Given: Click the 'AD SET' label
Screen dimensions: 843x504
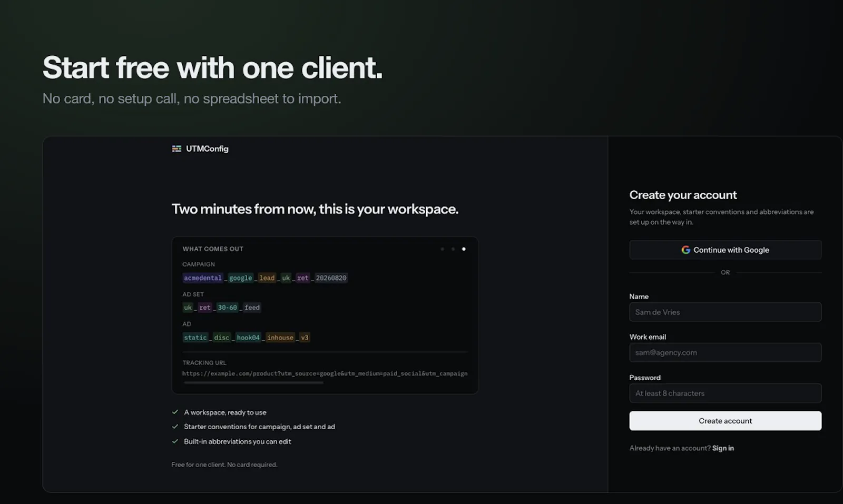Looking at the screenshot, I should pos(193,294).
